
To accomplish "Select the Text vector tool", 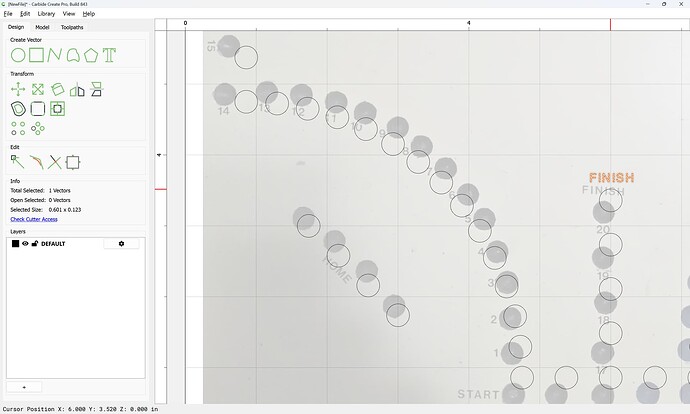I will (109, 55).
